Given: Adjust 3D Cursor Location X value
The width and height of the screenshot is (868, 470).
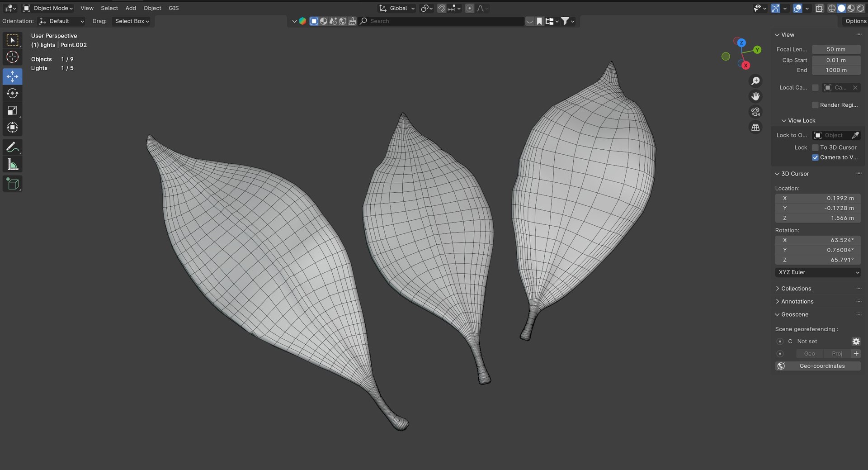Looking at the screenshot, I should tap(818, 198).
